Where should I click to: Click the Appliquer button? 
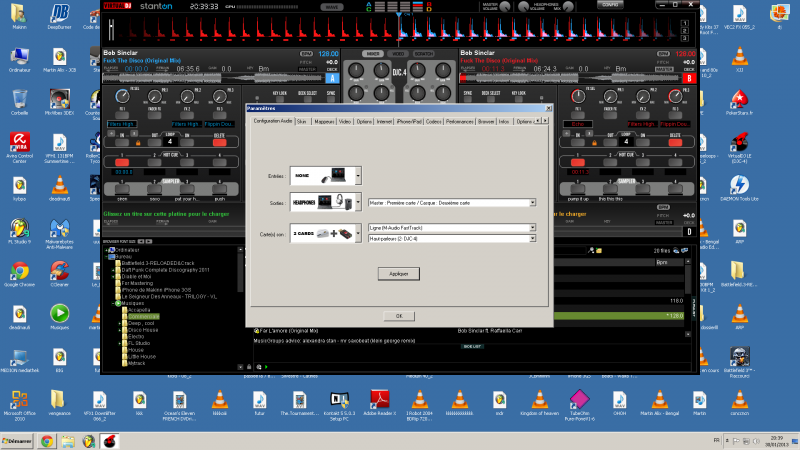tap(398, 273)
